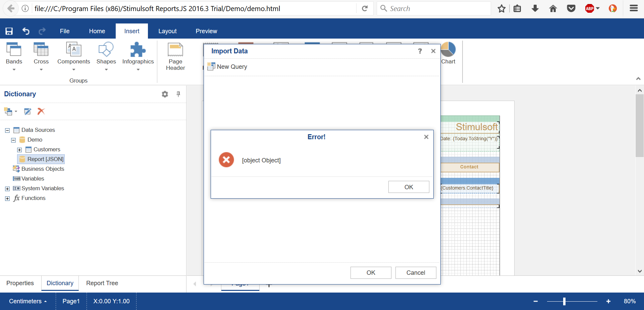Open Dictionary settings gear icon

tap(165, 94)
